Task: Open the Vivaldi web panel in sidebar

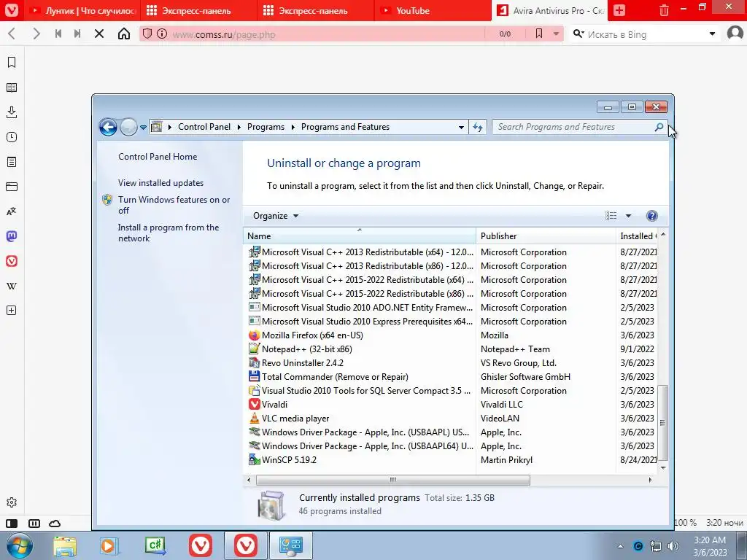Action: pos(12,261)
